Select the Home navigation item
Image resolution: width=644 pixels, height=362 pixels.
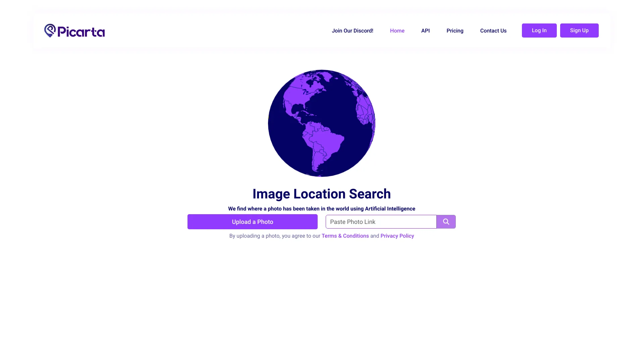[397, 31]
